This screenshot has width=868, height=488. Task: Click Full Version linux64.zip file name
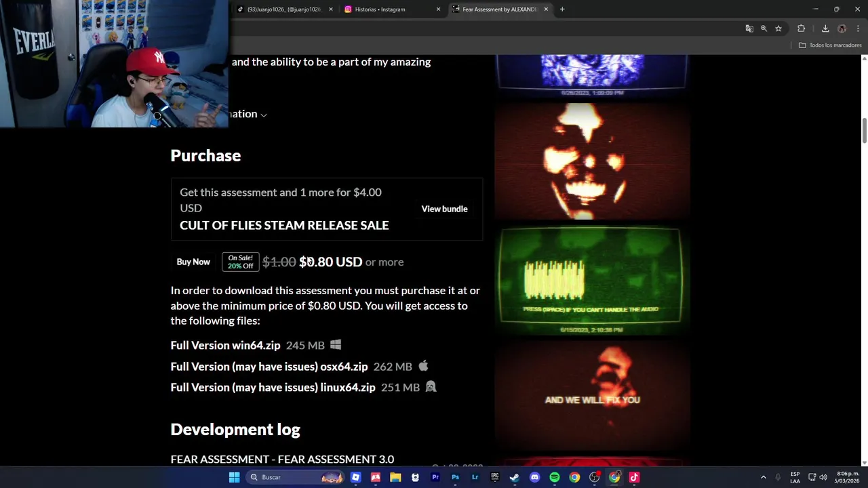tap(273, 387)
